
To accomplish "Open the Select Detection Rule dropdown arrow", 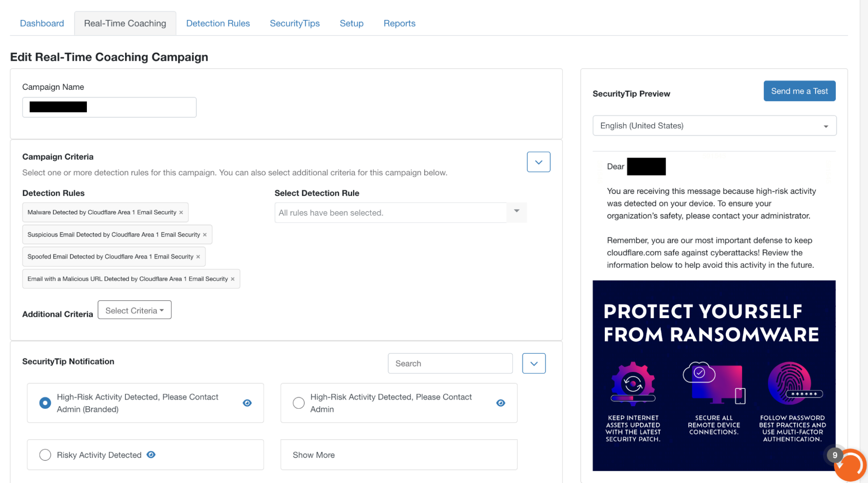I will pyautogui.click(x=517, y=211).
